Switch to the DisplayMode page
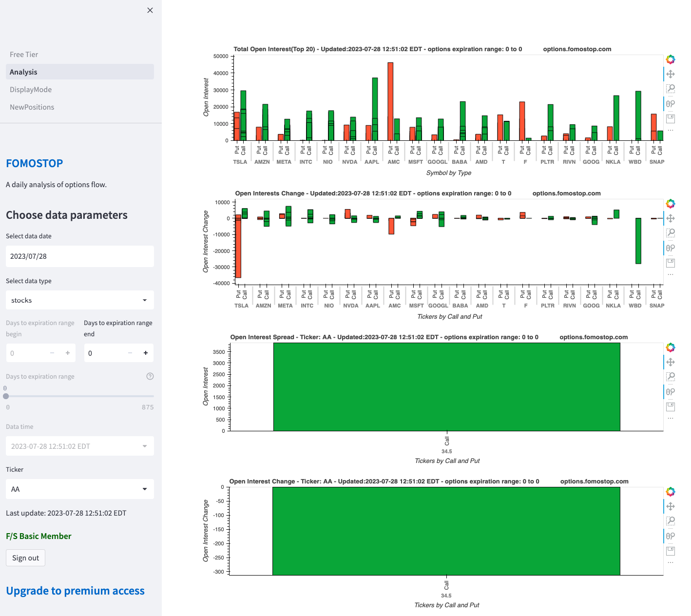Viewport: 691px width, 616px height. tap(80, 90)
